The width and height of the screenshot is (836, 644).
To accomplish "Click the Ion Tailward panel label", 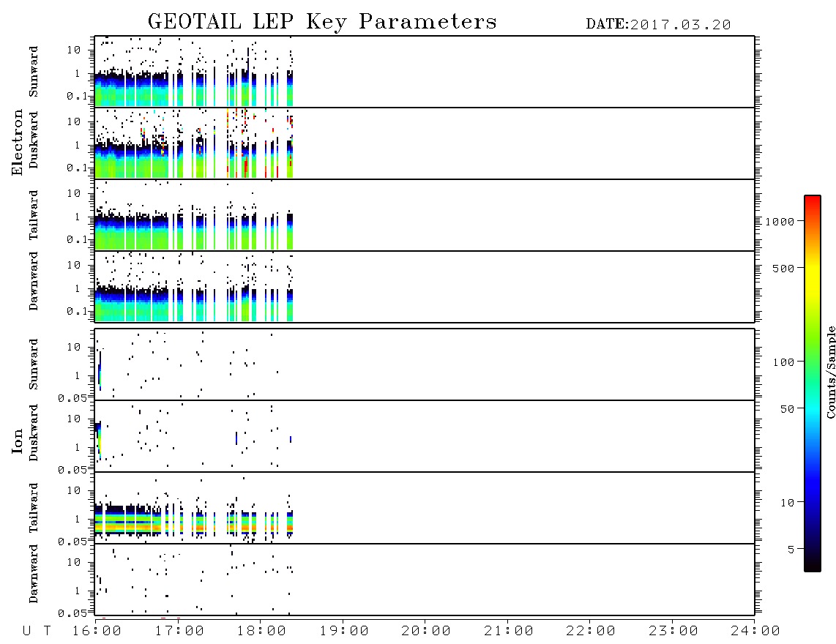I will [x=34, y=508].
